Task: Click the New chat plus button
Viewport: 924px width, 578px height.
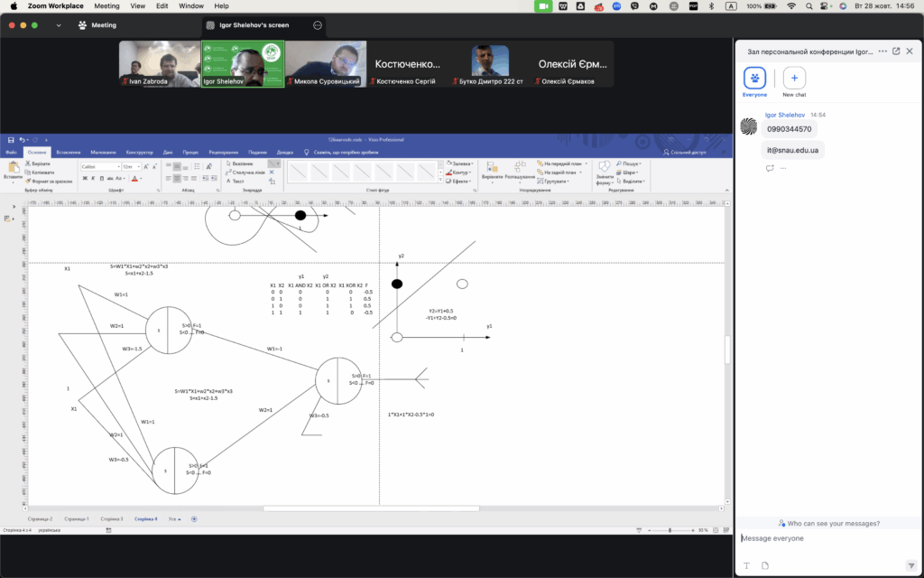Action: pos(794,78)
